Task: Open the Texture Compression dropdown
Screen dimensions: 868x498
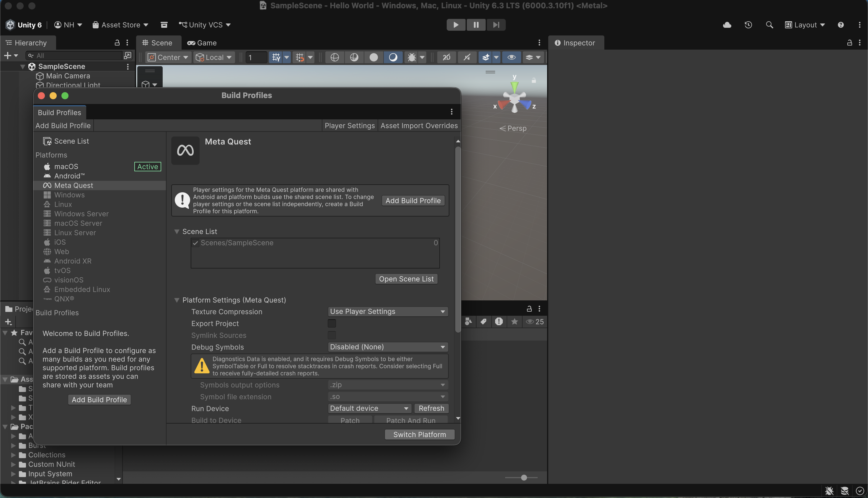Action: pos(387,311)
